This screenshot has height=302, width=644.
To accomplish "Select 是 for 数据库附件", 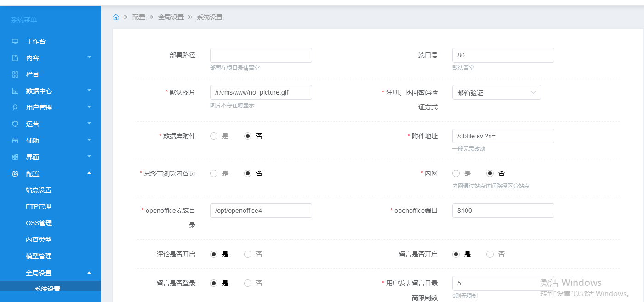I will tap(214, 136).
